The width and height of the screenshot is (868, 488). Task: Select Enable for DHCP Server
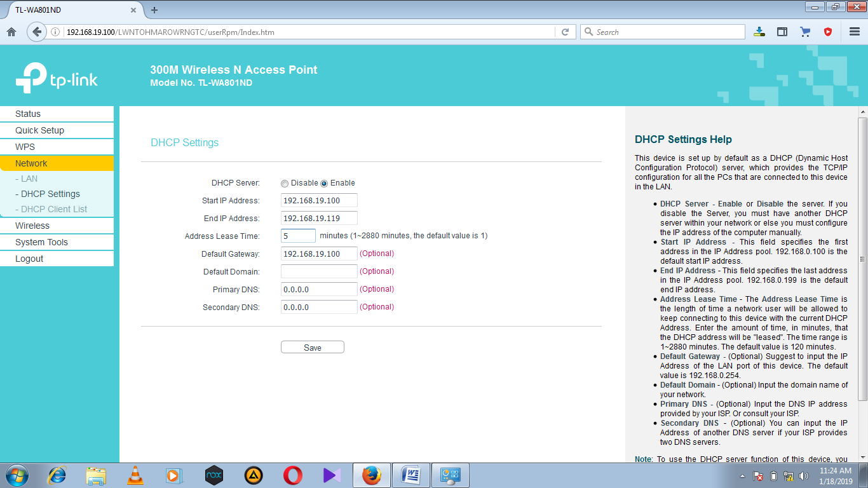[324, 184]
